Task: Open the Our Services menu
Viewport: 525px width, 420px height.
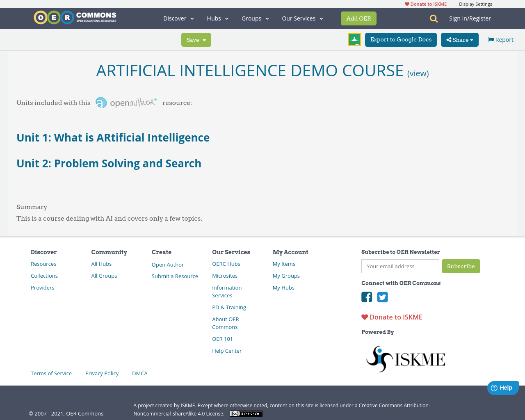Action: tap(302, 18)
